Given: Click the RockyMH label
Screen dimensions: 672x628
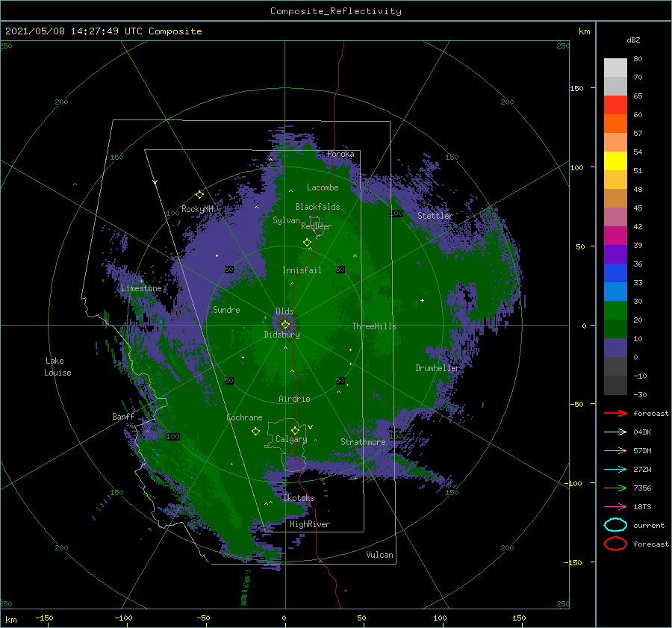Looking at the screenshot, I should (197, 209).
